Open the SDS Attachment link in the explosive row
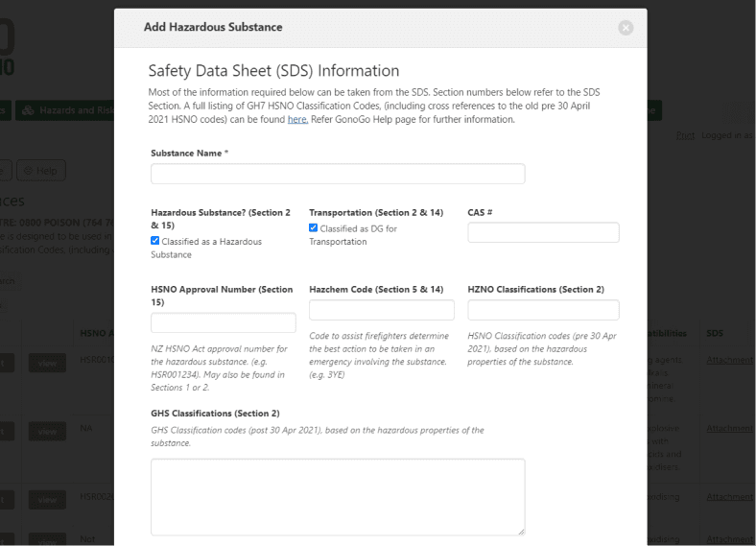The height and width of the screenshot is (546, 756). 729,428
